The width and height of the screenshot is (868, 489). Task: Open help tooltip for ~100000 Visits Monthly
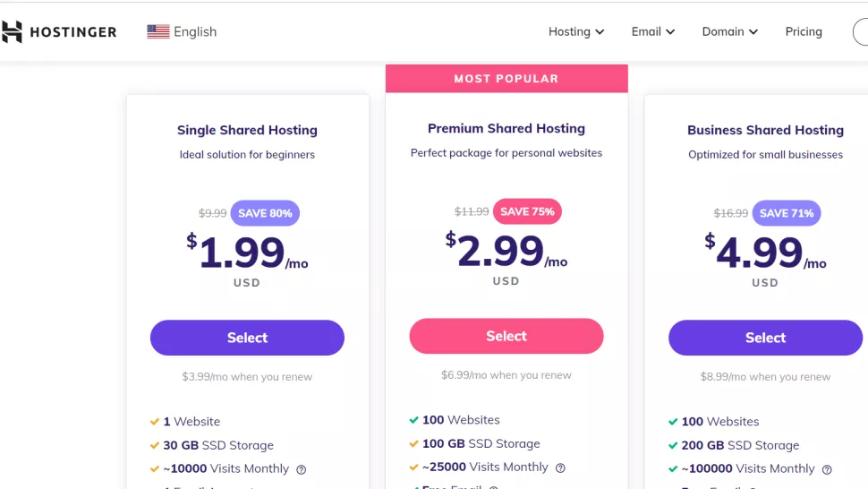click(x=827, y=469)
